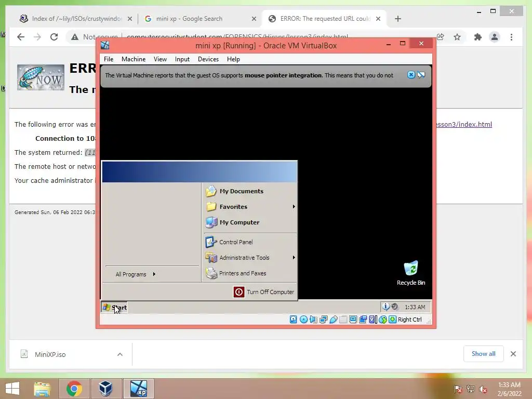This screenshot has width=532, height=399.
Task: Click the recording indicator in VirtualBox status bar
Action: click(363, 320)
